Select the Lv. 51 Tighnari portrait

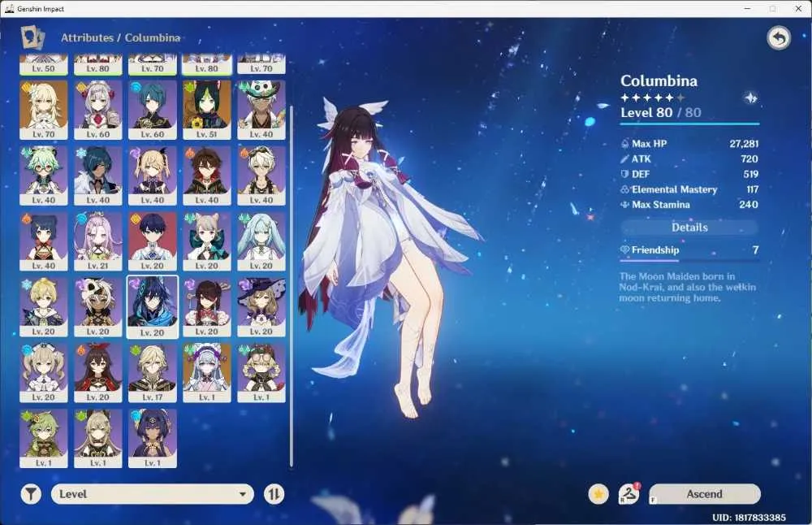pyautogui.click(x=206, y=110)
